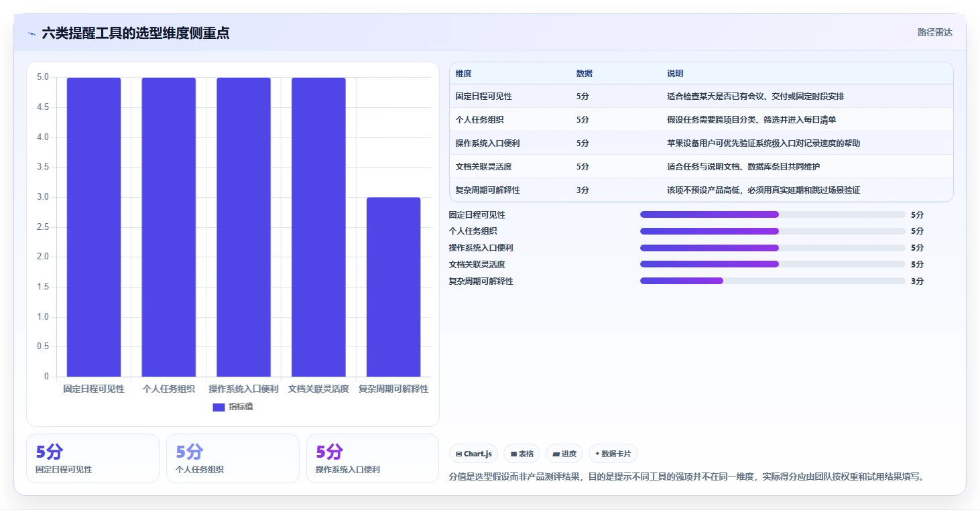This screenshot has height=510, width=980.
Task: Click the 固定日程可见性 bar in chart
Action: click(94, 227)
